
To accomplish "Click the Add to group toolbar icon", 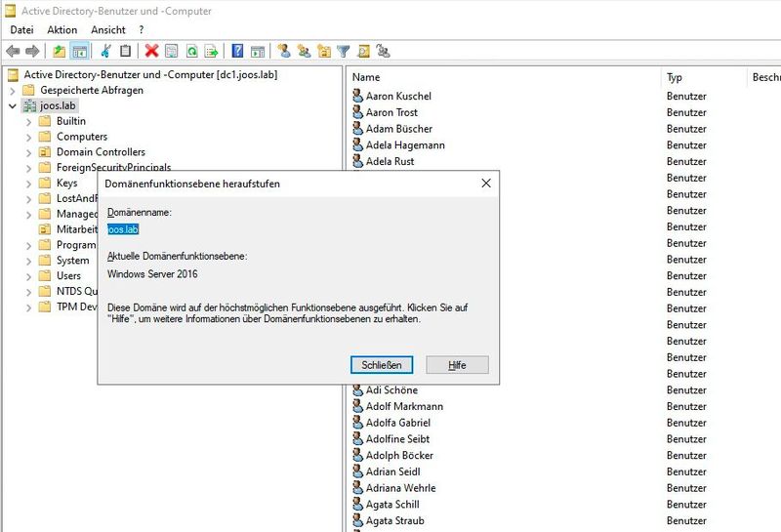I will pos(383,51).
